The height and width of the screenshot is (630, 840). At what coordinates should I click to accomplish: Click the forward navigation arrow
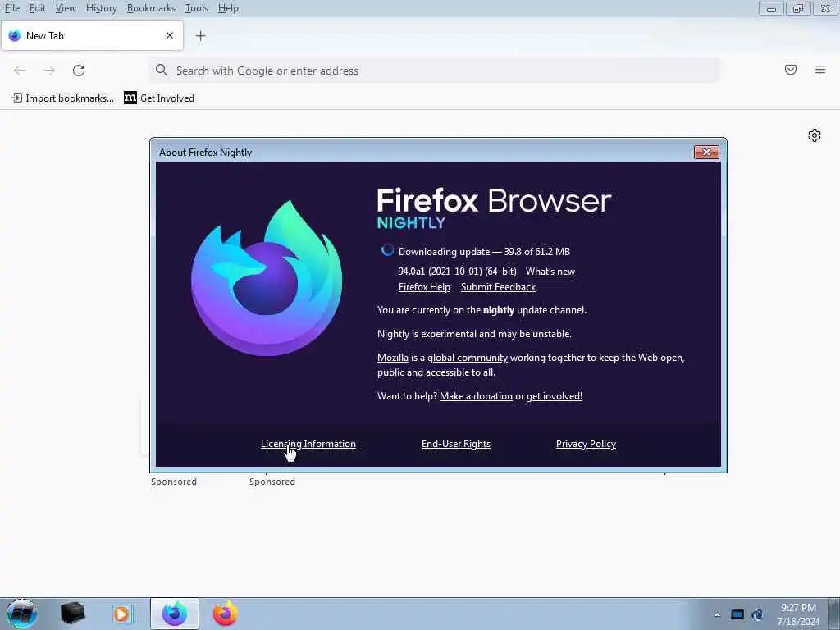(49, 71)
